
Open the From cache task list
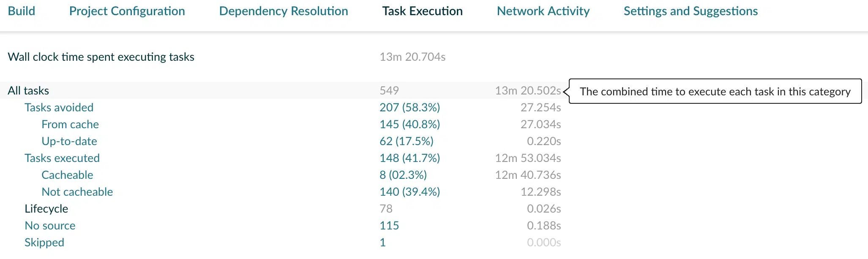70,124
